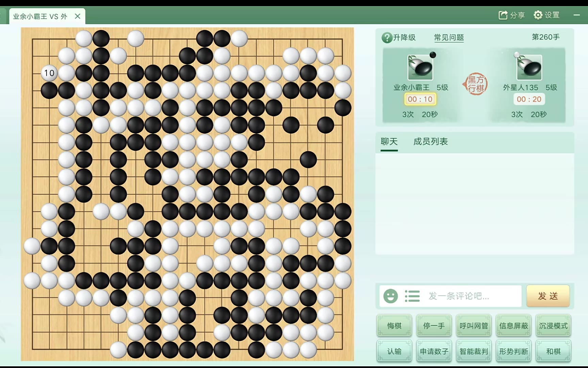Request undo with 悔棋 button
The height and width of the screenshot is (368, 588).
394,326
